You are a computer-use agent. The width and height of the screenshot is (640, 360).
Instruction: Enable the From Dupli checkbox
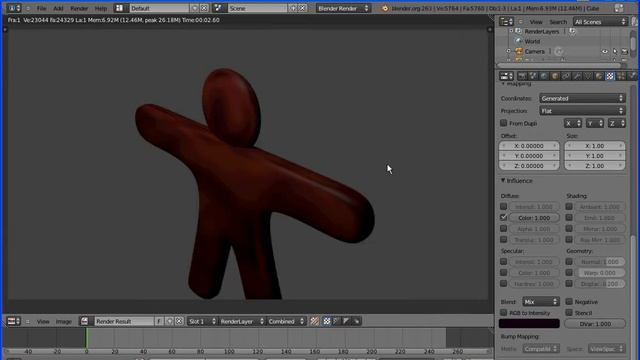504,123
